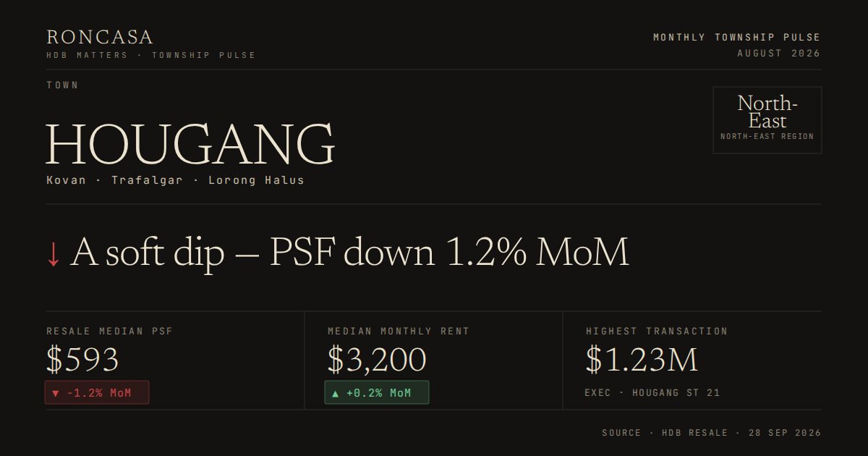Select the -1.2% MoM badge
The width and height of the screenshot is (868, 456).
(x=97, y=393)
